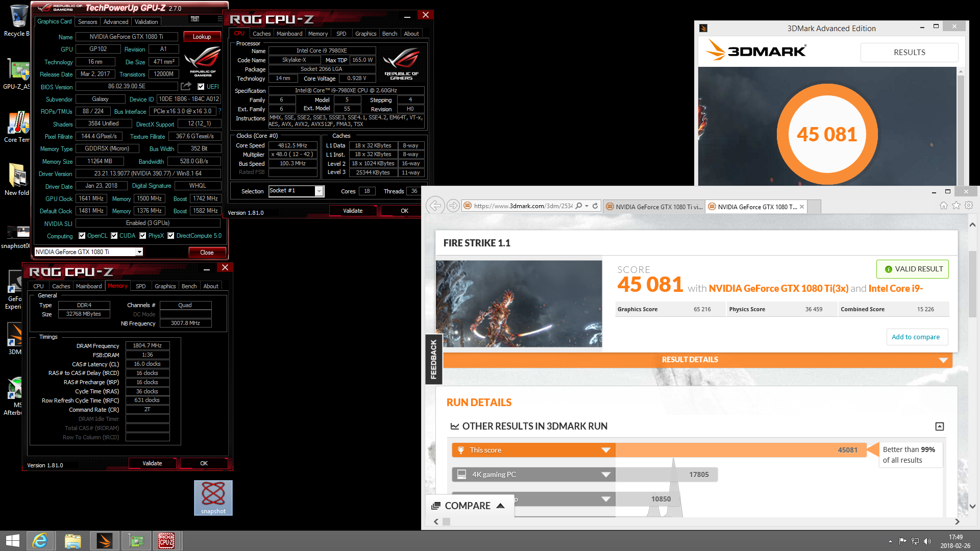Click Close button in GPU-Z

coord(207,253)
